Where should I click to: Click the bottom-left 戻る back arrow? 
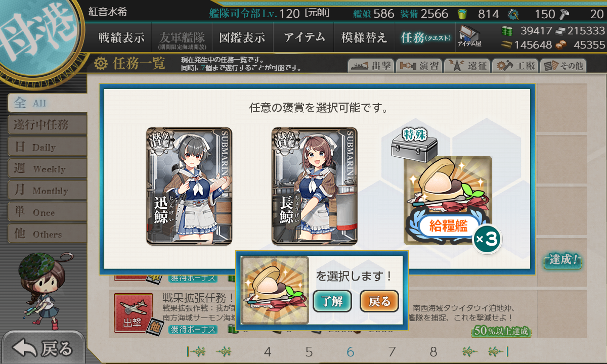click(42, 348)
